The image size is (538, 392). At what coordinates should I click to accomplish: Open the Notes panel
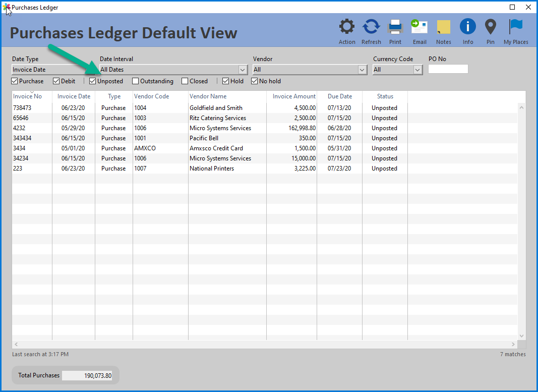[443, 26]
